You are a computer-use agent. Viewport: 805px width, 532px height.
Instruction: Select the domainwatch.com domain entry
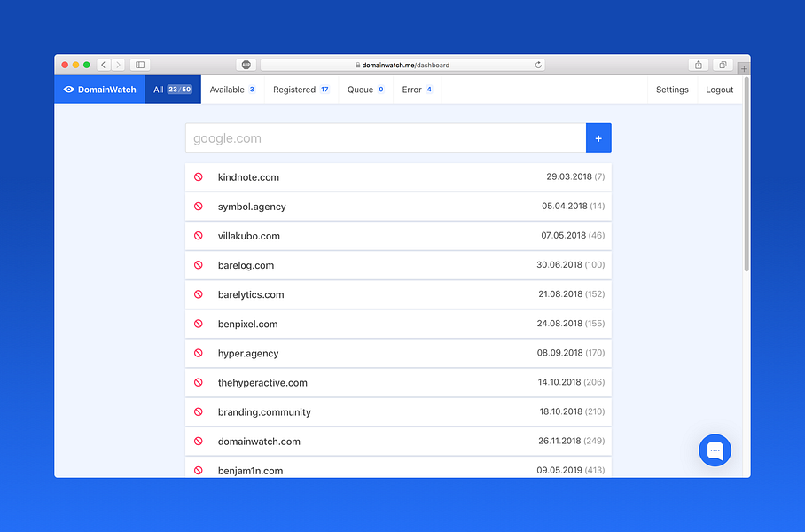(x=259, y=441)
